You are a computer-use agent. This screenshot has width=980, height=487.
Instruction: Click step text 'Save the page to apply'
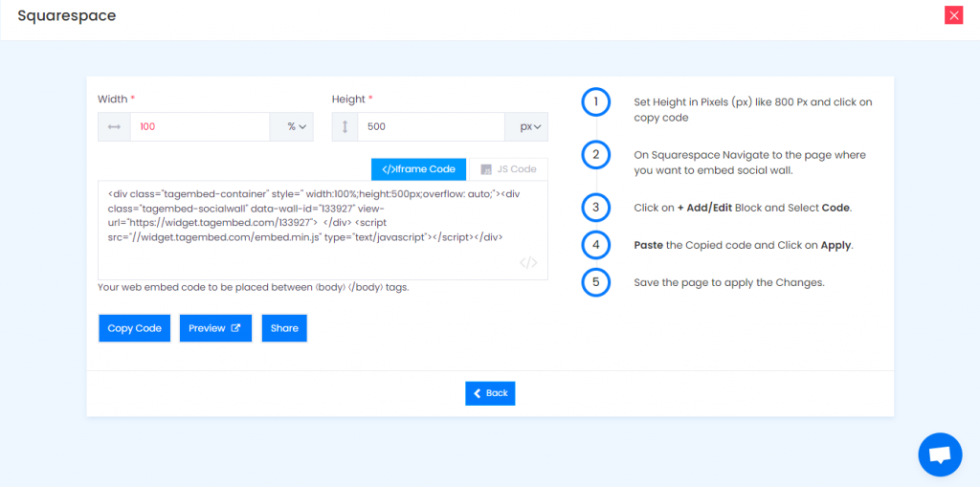729,282
